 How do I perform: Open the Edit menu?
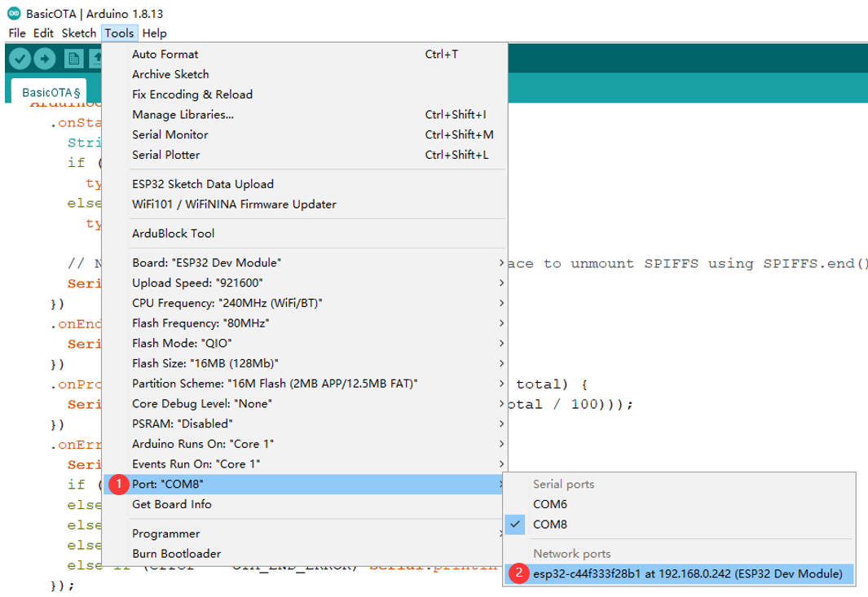click(x=43, y=33)
